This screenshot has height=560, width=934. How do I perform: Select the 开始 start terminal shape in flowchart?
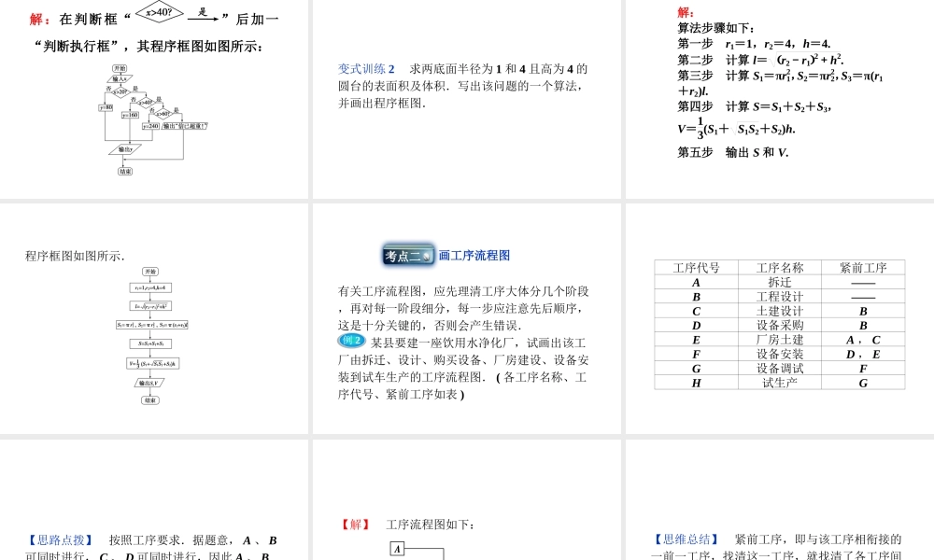pyautogui.click(x=119, y=68)
